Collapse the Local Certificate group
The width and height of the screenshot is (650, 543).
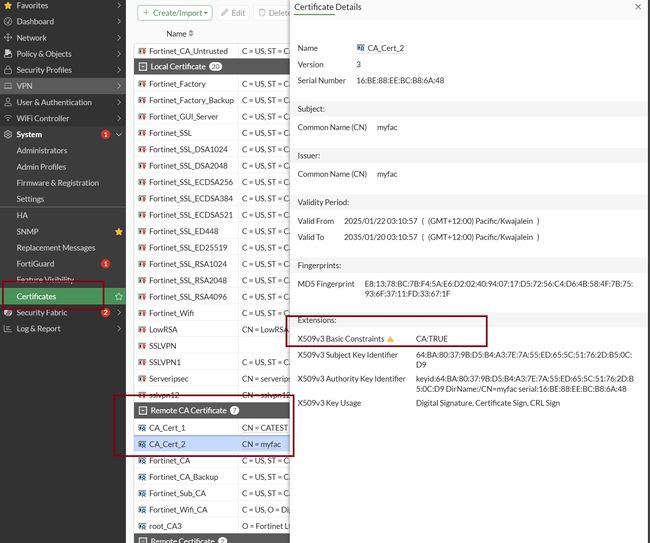coord(143,67)
